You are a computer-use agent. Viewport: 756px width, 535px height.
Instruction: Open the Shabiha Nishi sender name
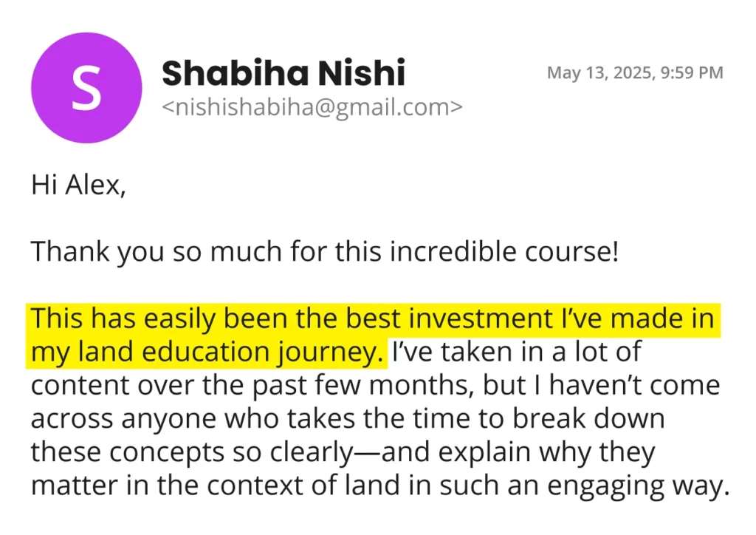(x=283, y=72)
